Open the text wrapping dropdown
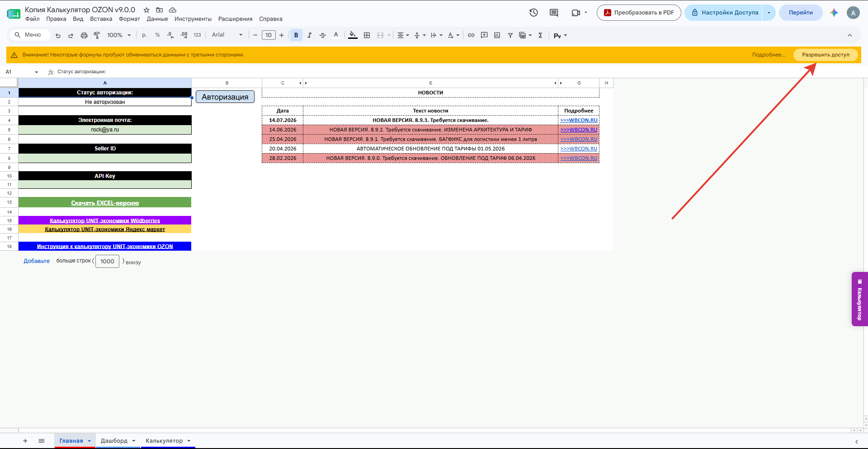The image size is (868, 449). (437, 35)
